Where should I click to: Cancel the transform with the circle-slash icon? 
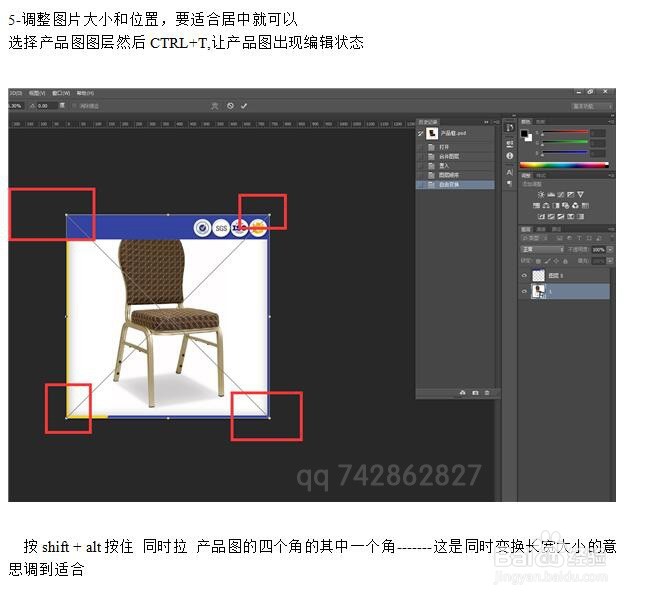tap(230, 106)
